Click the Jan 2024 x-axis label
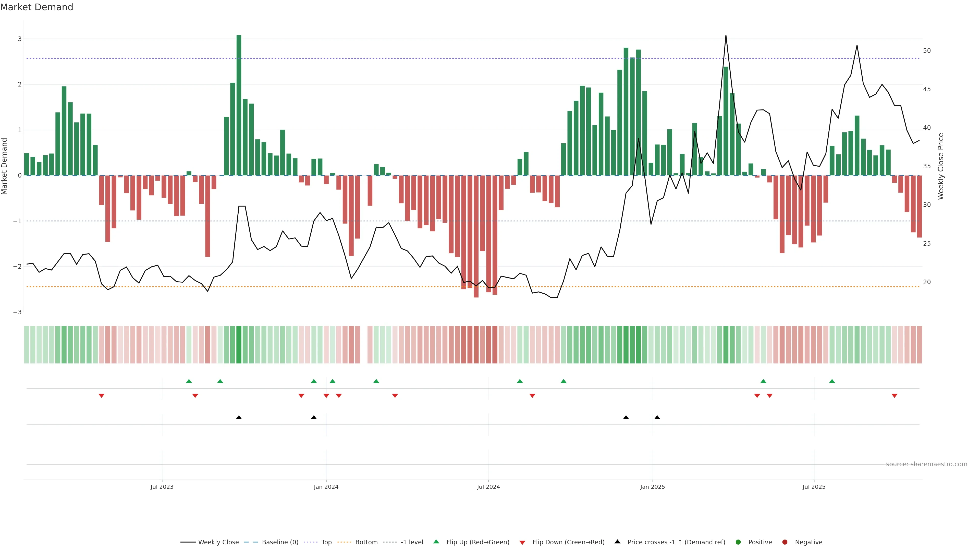The image size is (980, 551). (x=326, y=487)
